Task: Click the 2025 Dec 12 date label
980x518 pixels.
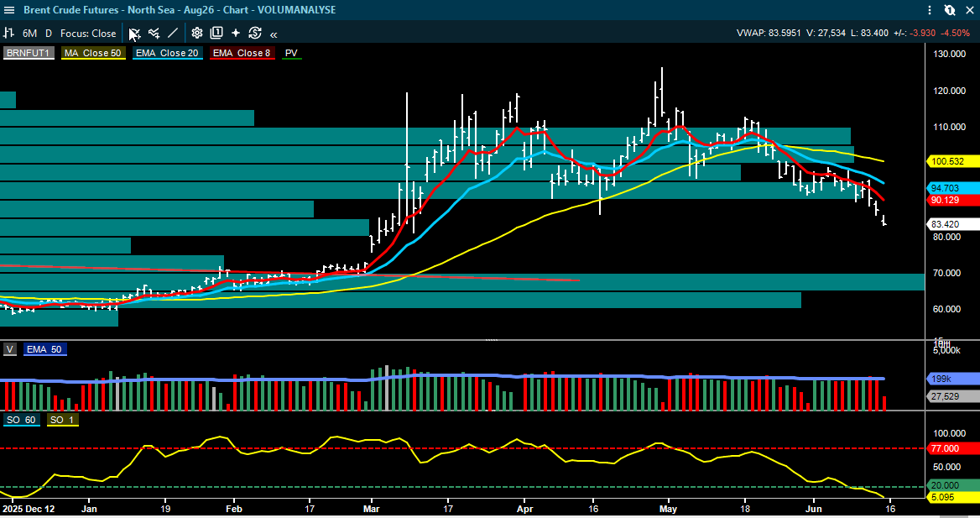Action: [x=29, y=510]
